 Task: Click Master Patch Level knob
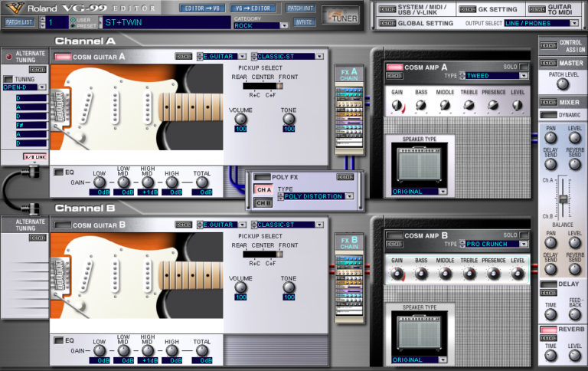point(563,84)
